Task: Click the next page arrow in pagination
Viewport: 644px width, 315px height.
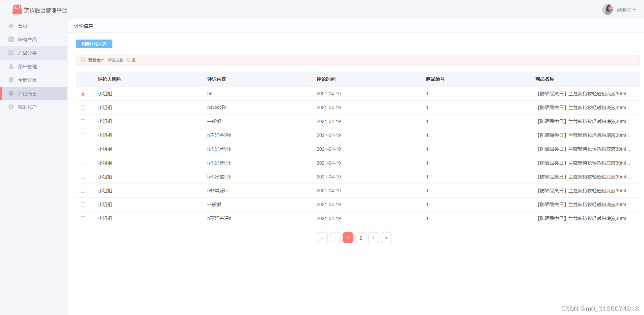Action: click(373, 238)
